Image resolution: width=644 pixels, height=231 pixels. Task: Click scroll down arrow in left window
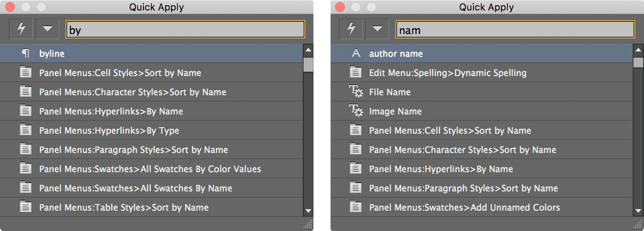pyautogui.click(x=308, y=211)
